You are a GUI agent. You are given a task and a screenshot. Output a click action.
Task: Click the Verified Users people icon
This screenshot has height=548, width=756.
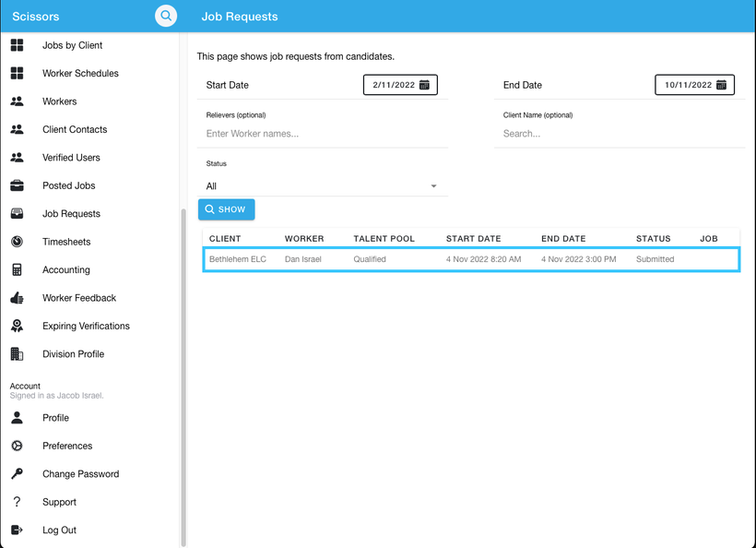click(x=17, y=157)
